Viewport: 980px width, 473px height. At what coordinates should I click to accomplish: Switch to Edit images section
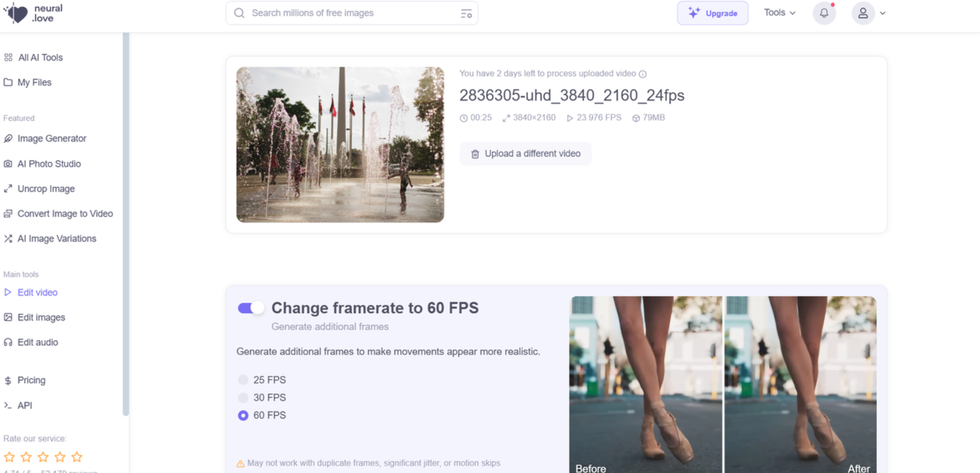click(41, 317)
